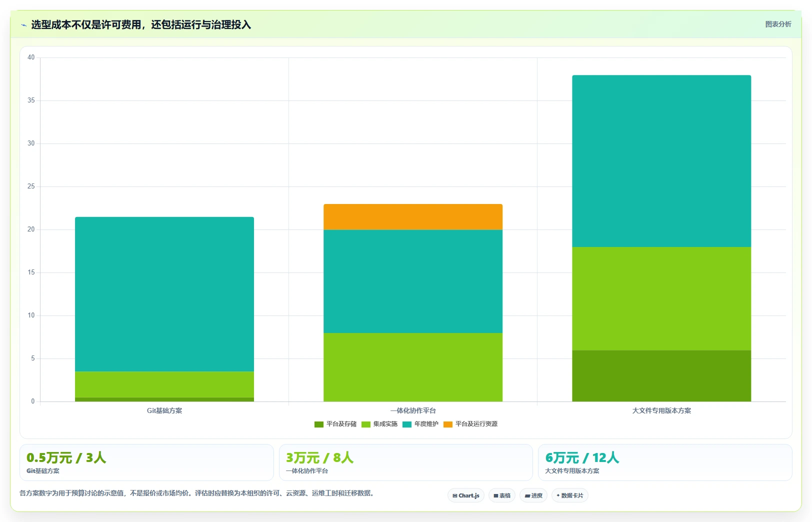Click the 表格 chip
Screen dimensions: 812x522
click(x=502, y=495)
